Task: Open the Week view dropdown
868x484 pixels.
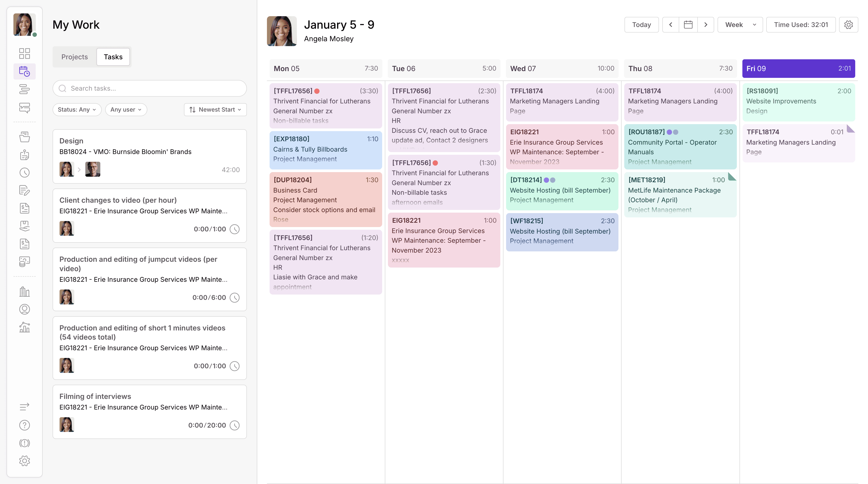Action: pos(740,25)
